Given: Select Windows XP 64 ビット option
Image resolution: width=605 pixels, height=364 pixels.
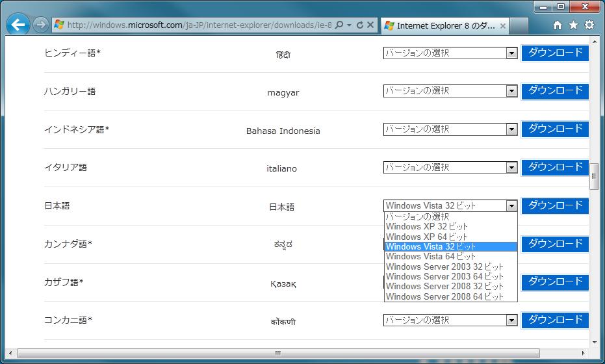Looking at the screenshot, I should pyautogui.click(x=451, y=237).
